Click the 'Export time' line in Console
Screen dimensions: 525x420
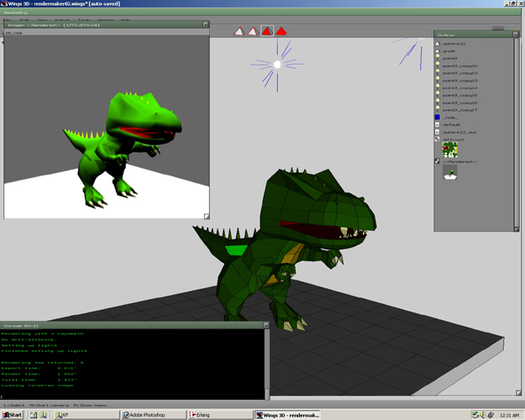[38, 368]
